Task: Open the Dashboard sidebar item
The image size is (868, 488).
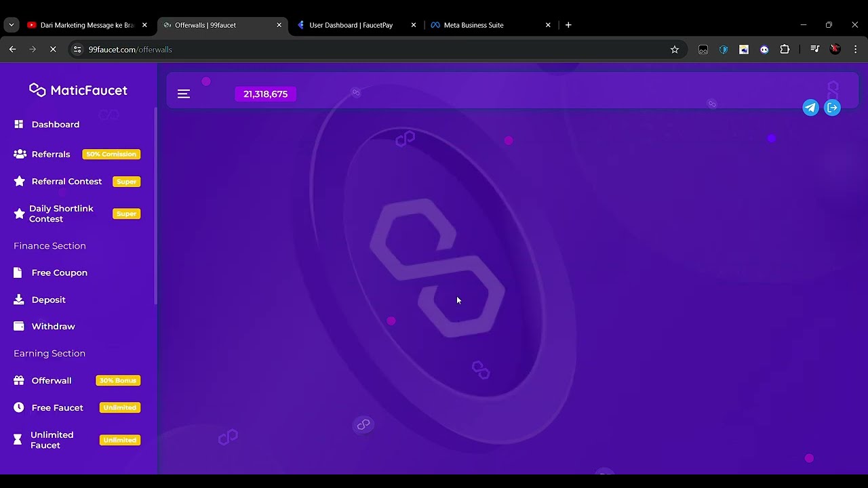Action: pyautogui.click(x=56, y=125)
